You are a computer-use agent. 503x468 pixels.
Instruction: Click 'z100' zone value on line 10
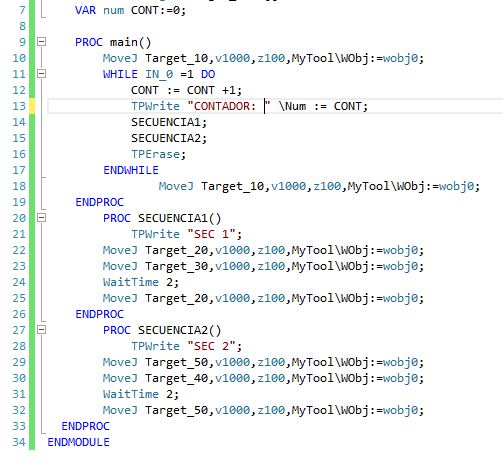271,58
